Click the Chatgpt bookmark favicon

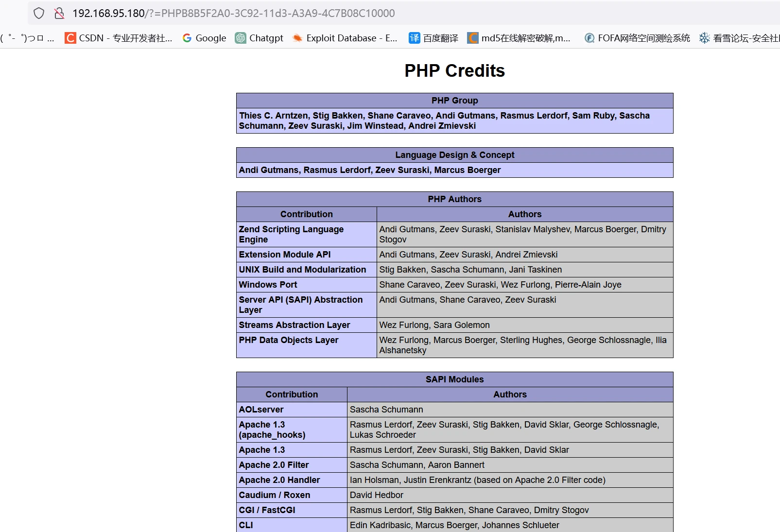(241, 38)
